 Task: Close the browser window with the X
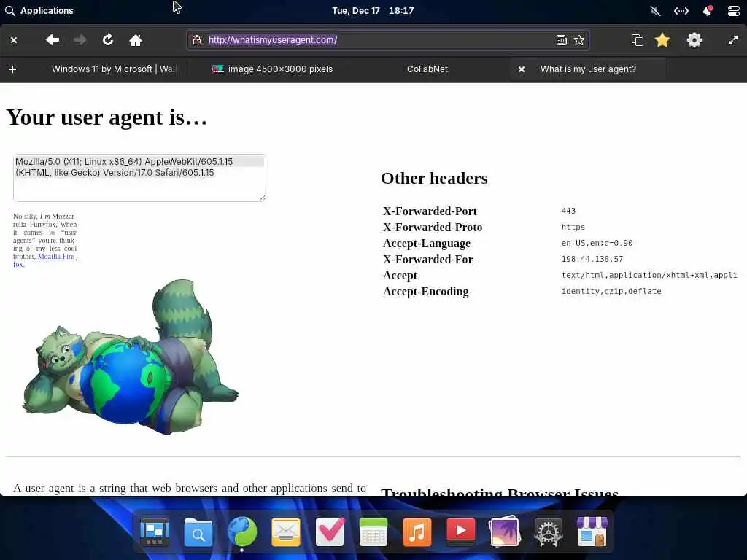(14, 40)
